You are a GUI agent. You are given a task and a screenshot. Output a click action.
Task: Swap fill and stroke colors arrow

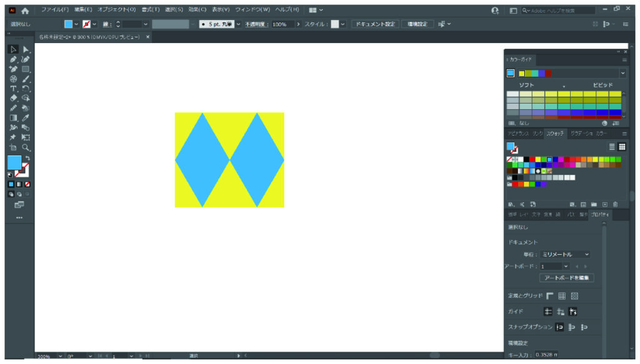[x=27, y=158]
